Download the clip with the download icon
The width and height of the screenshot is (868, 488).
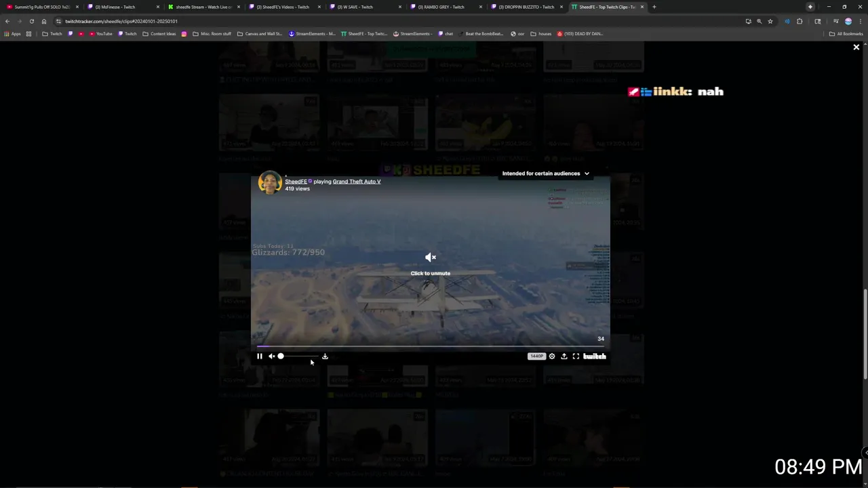click(325, 356)
